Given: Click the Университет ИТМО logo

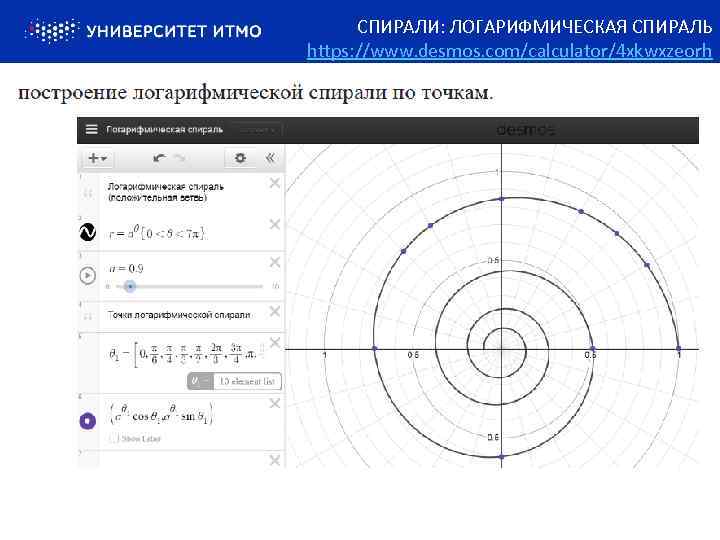Looking at the screenshot, I should click(x=143, y=31).
